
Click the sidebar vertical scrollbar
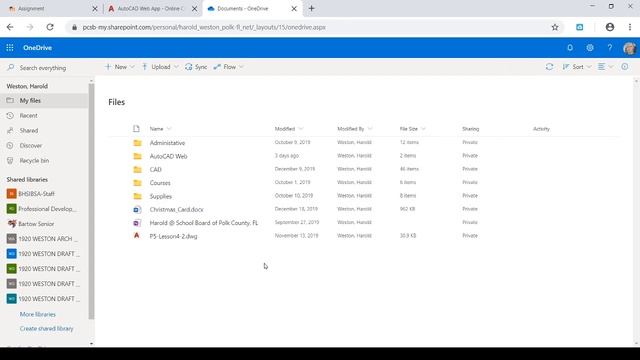point(91,202)
